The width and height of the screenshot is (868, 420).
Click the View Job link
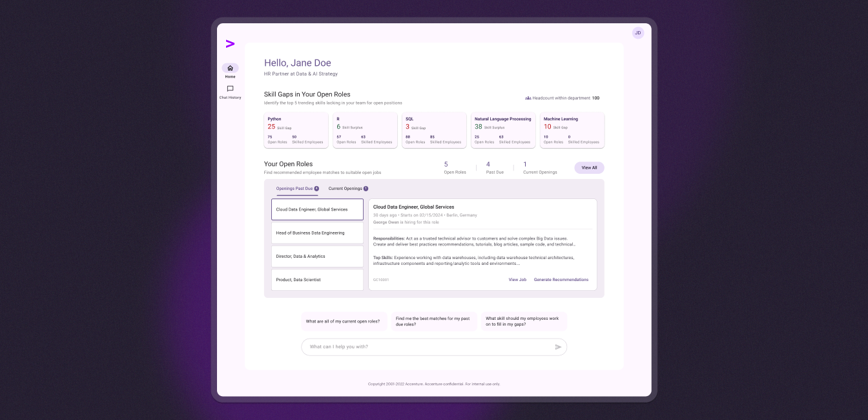click(x=517, y=280)
